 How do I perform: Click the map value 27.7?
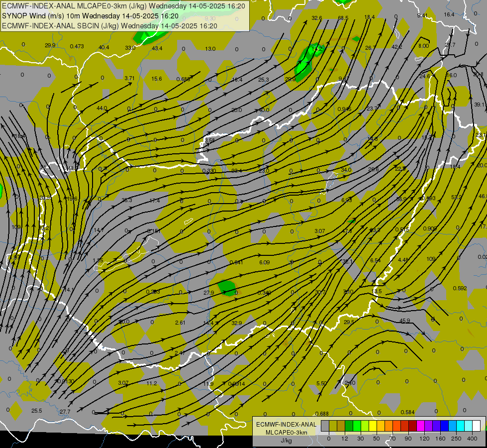click(x=65, y=412)
